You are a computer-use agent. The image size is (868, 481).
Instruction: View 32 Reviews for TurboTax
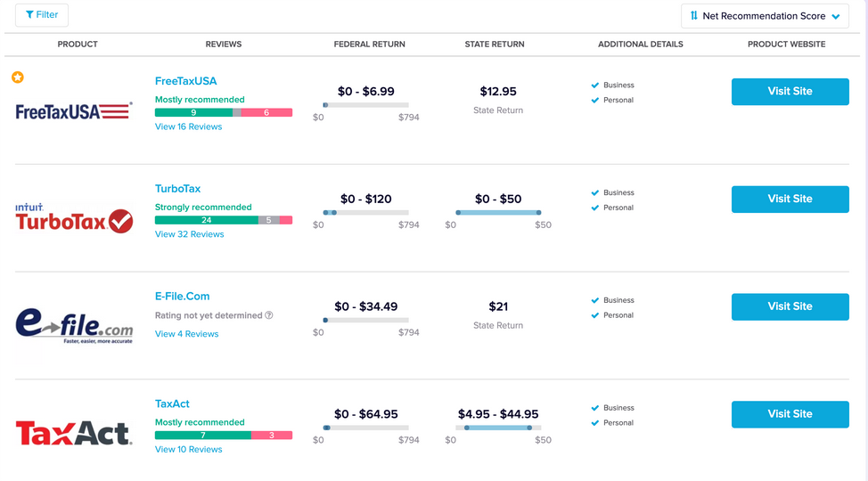189,234
